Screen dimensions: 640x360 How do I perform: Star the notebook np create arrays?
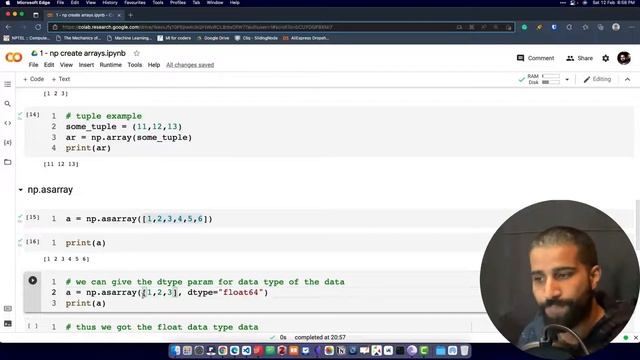click(137, 53)
